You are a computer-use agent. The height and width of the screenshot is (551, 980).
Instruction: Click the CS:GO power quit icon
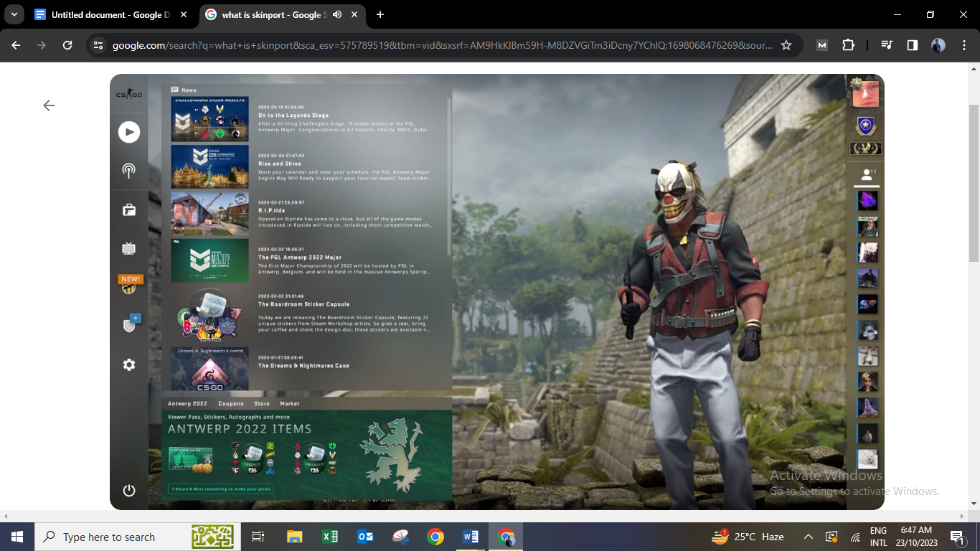tap(129, 491)
